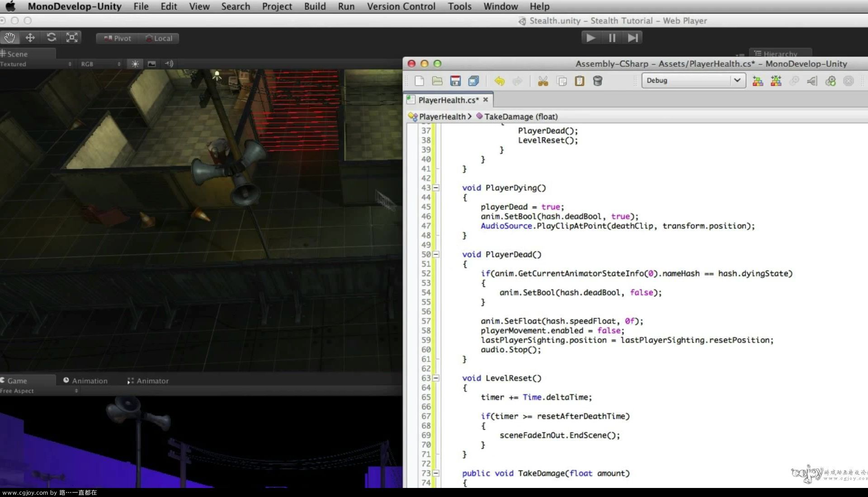Toggle Scene view audio
This screenshot has height=497, width=868.
169,64
